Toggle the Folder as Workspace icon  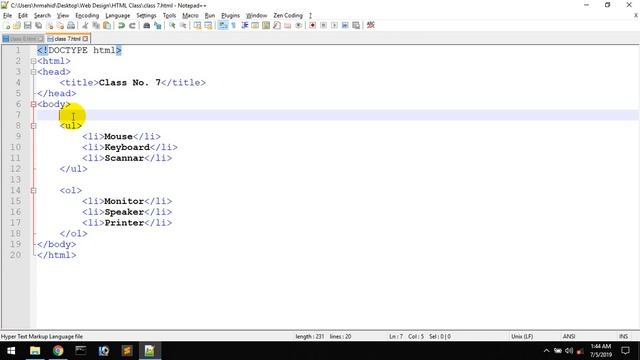(x=288, y=25)
